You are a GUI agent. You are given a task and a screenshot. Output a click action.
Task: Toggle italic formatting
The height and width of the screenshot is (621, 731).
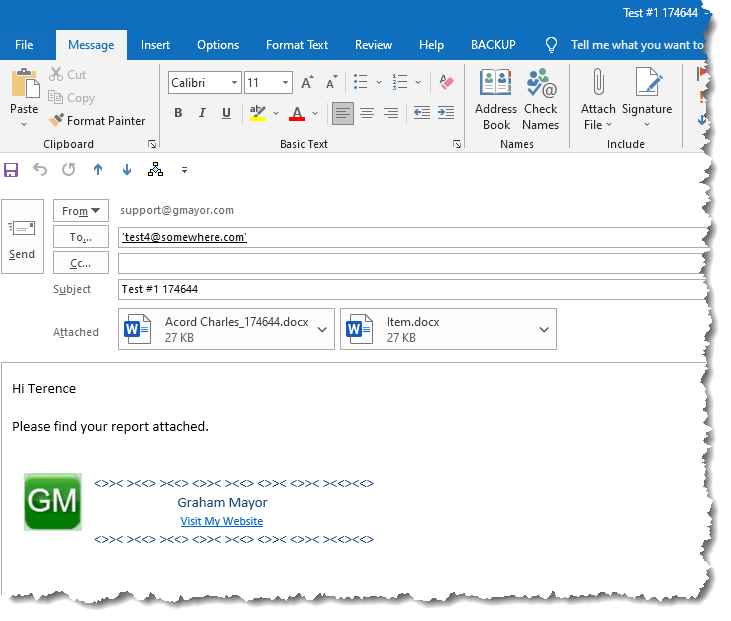(202, 113)
